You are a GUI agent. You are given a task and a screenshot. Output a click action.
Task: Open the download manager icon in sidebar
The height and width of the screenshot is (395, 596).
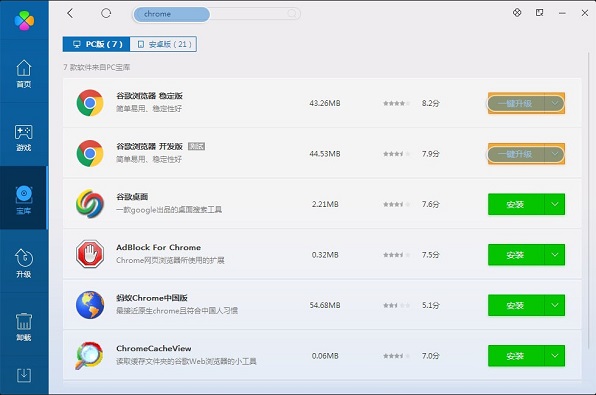tap(24, 375)
